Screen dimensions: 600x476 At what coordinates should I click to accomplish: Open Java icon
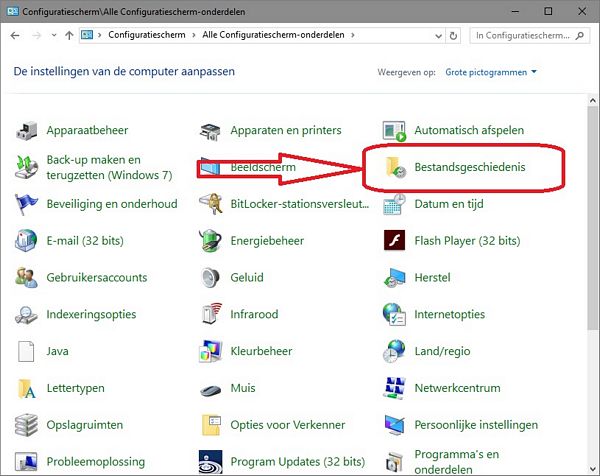tap(26, 351)
